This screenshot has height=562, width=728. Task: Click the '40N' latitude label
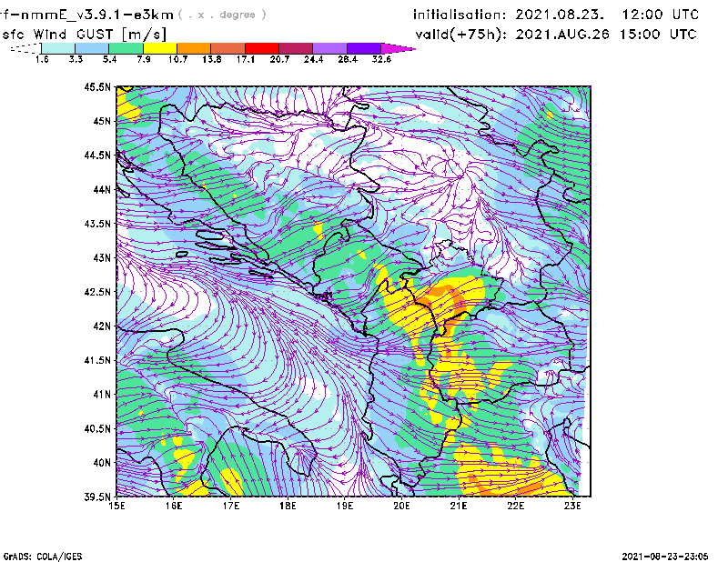(103, 463)
